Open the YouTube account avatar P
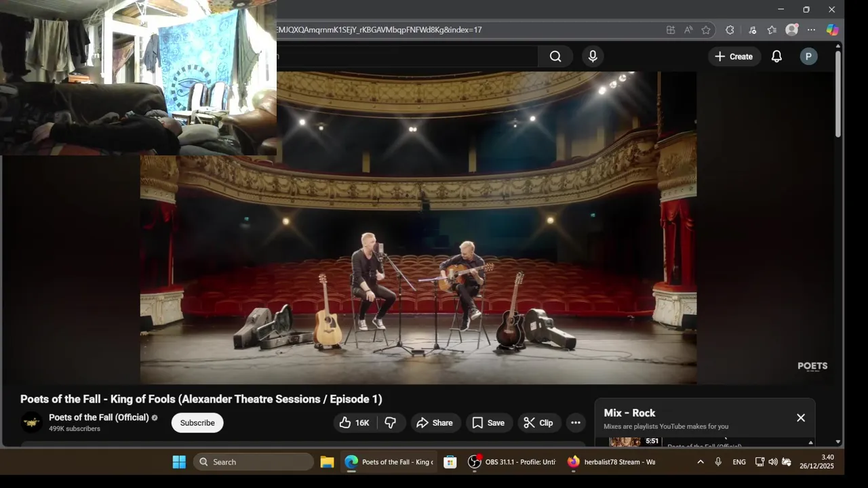This screenshot has height=488, width=868. click(808, 57)
